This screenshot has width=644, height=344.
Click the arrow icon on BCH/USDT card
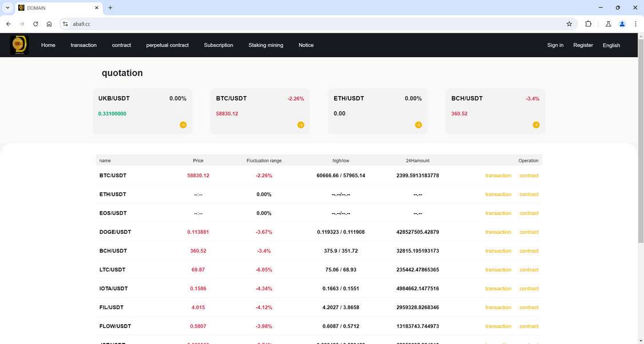(536, 125)
